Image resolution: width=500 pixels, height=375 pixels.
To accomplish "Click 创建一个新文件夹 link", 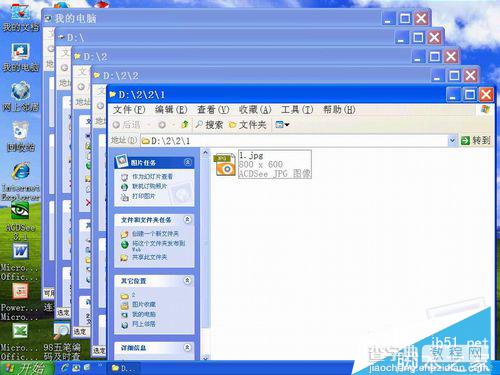I will pos(155,234).
